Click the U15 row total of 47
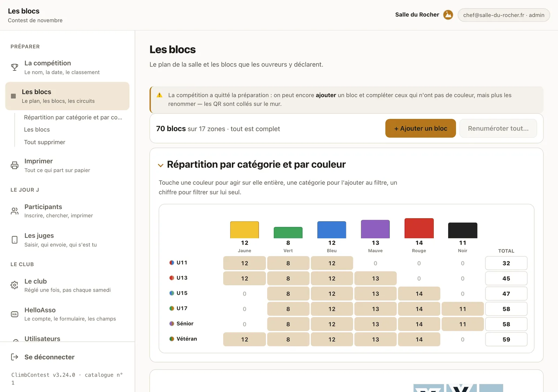The height and width of the screenshot is (392, 558). point(506,293)
